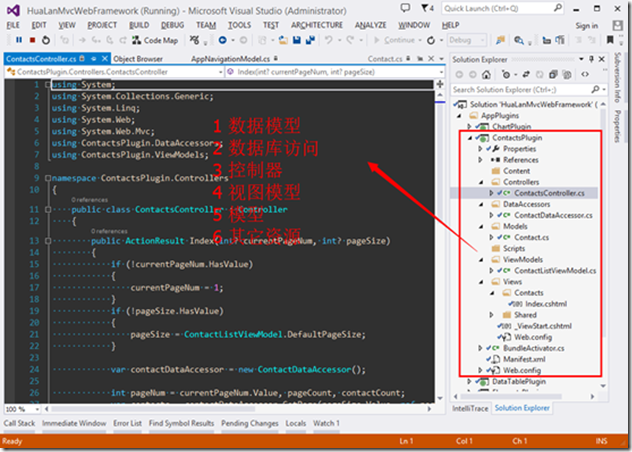
Task: Select Manifest.xml in Solution Explorer
Action: tap(524, 359)
